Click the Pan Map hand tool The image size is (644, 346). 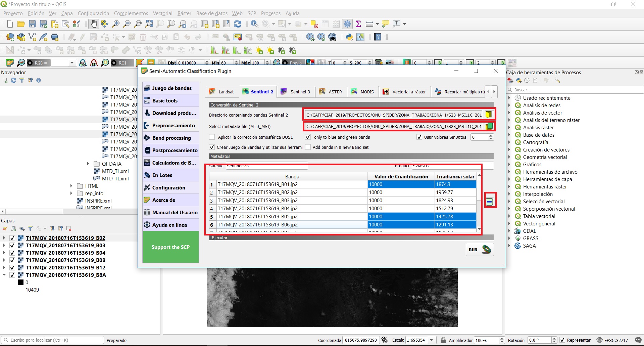point(93,24)
